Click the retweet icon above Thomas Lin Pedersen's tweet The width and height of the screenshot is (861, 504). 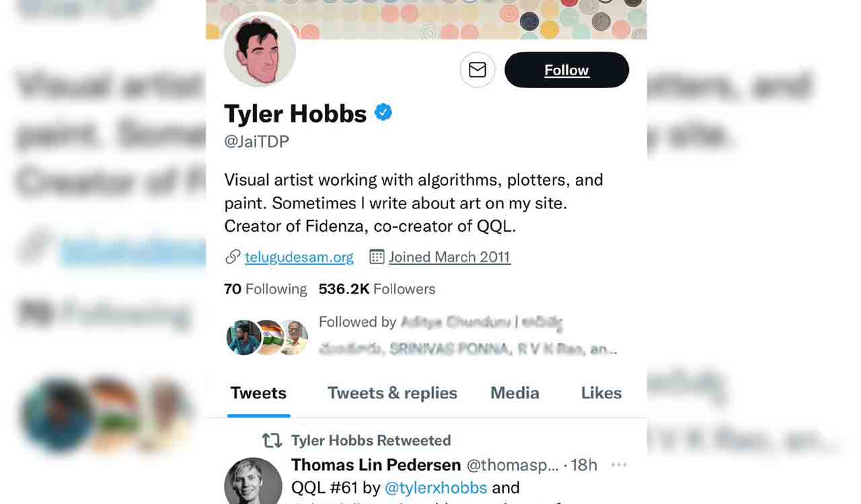coord(271,441)
